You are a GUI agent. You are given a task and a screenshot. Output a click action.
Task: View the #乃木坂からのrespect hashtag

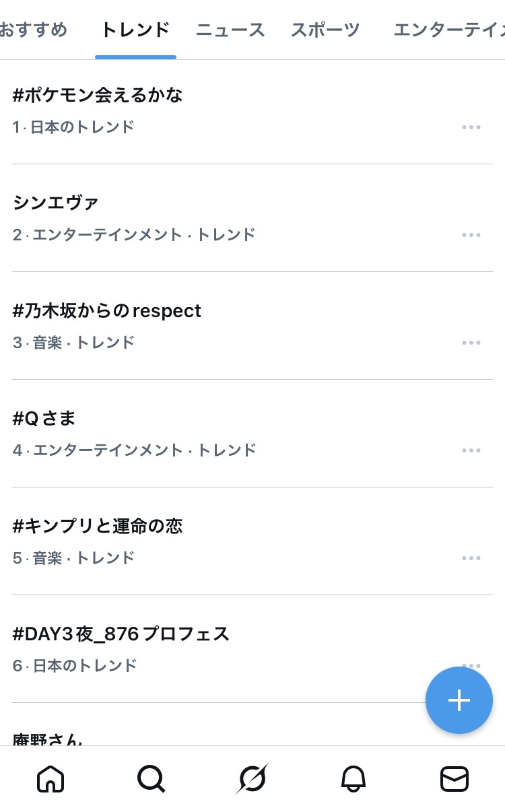pos(107,311)
